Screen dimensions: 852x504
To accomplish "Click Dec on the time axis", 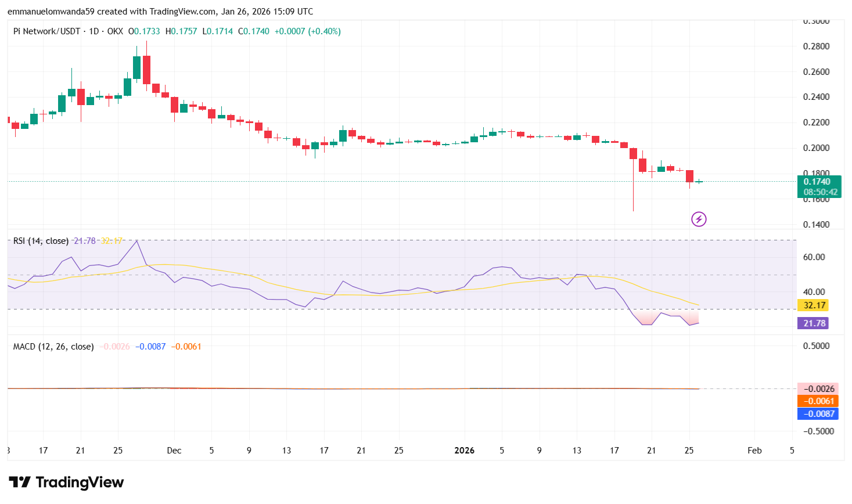I will pos(173,450).
